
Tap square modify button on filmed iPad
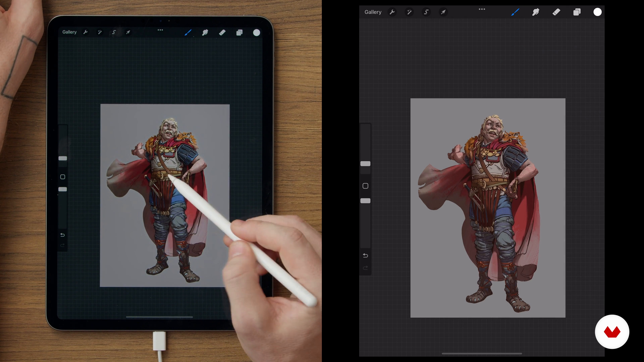point(63,177)
